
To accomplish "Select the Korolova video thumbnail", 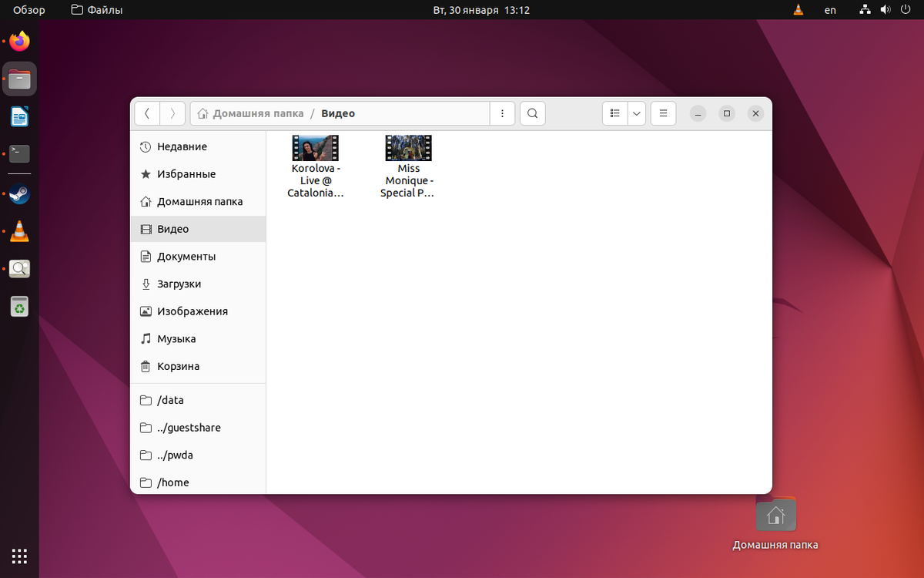I will [316, 148].
